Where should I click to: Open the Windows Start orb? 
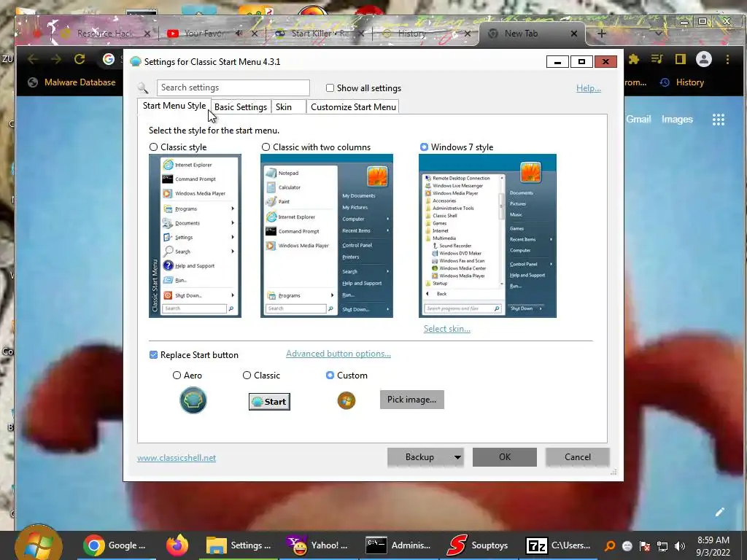pyautogui.click(x=39, y=544)
